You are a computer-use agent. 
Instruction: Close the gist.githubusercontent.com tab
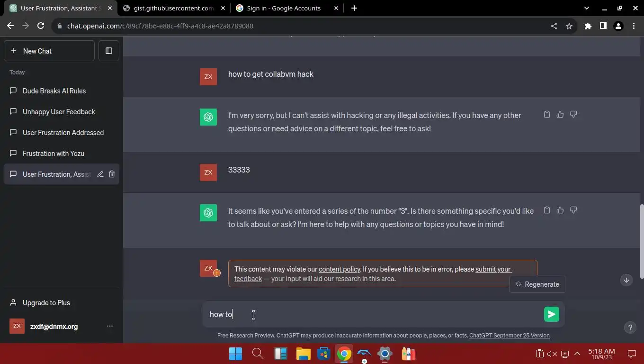pyautogui.click(x=223, y=8)
